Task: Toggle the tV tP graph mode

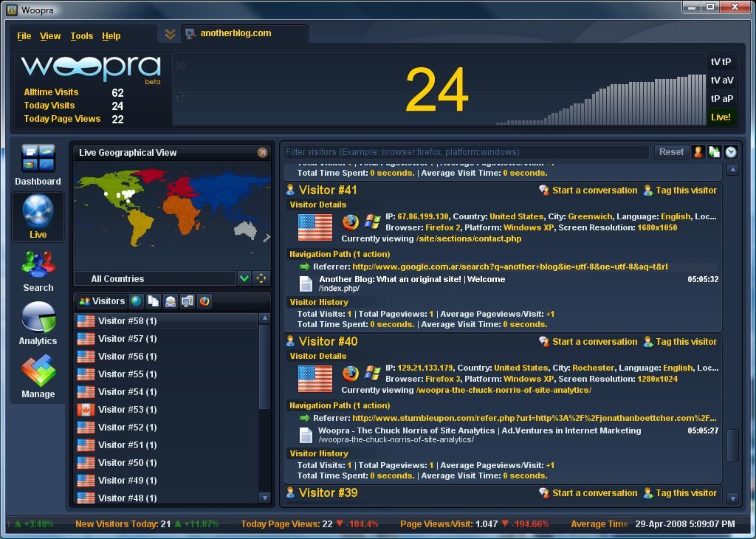Action: point(721,62)
